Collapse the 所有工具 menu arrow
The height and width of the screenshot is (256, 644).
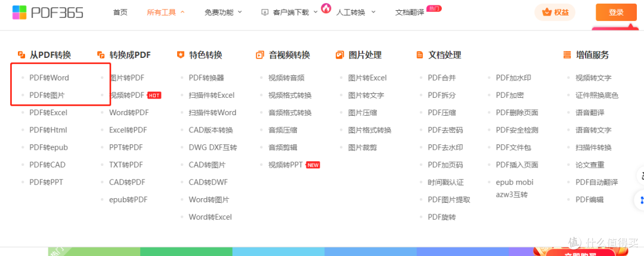pyautogui.click(x=183, y=12)
